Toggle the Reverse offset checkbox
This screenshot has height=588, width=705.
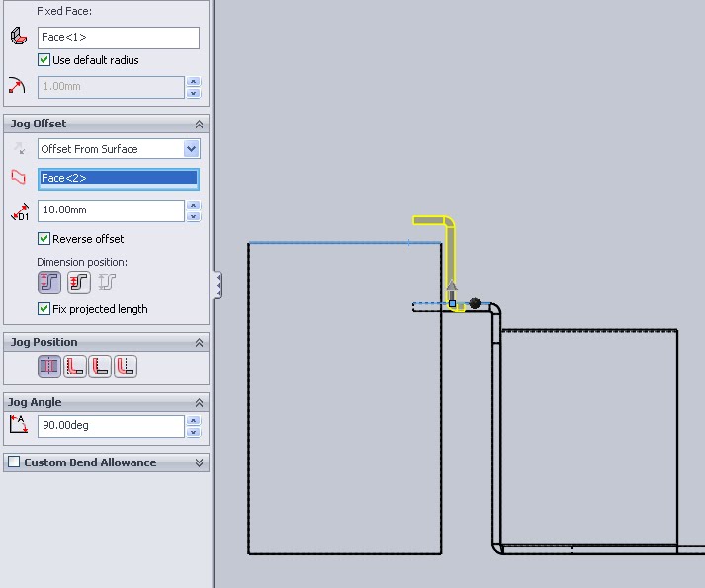44,239
